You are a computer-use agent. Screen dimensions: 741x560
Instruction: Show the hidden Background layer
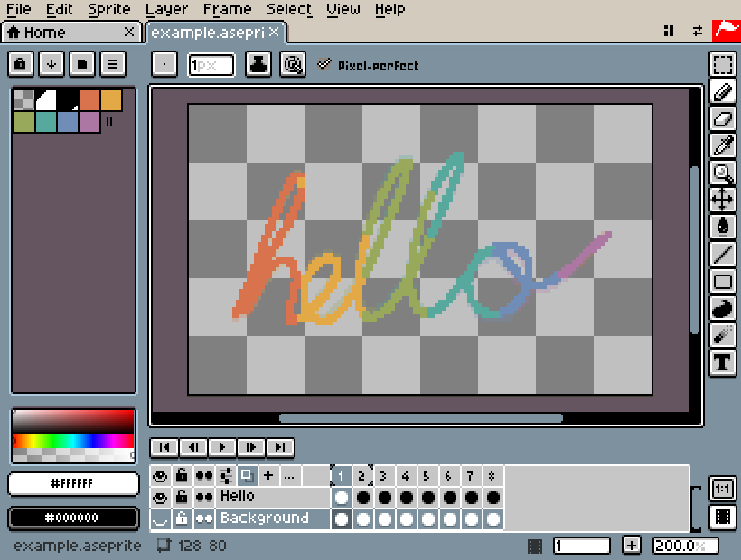pyautogui.click(x=160, y=519)
